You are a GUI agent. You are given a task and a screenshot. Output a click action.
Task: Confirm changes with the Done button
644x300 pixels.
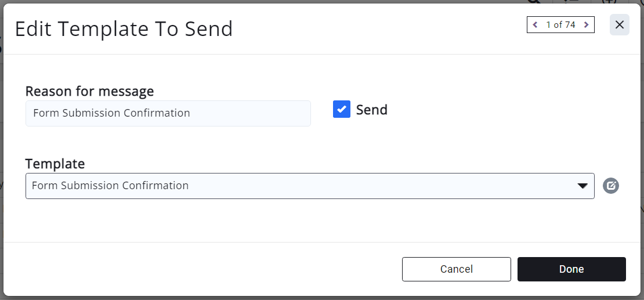click(571, 269)
